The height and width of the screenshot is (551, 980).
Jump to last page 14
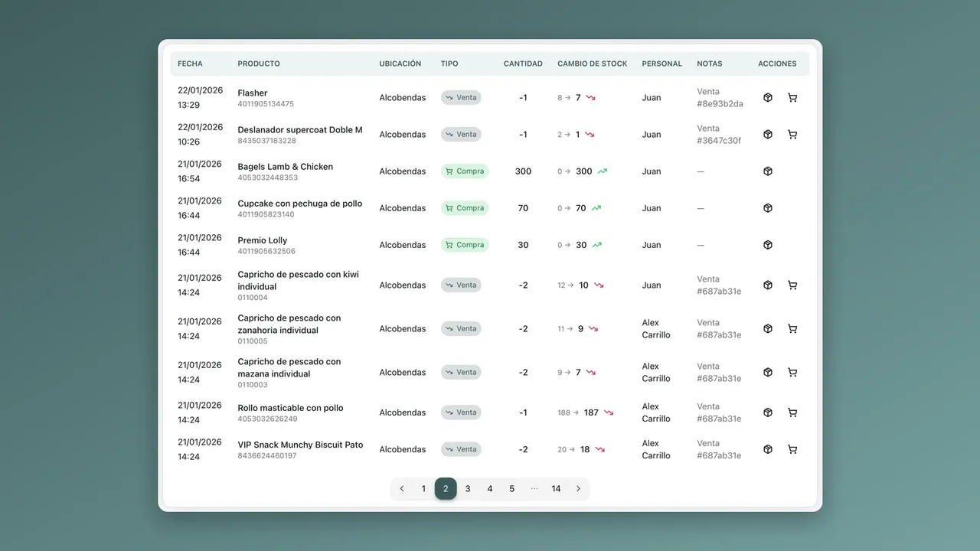pyautogui.click(x=556, y=489)
